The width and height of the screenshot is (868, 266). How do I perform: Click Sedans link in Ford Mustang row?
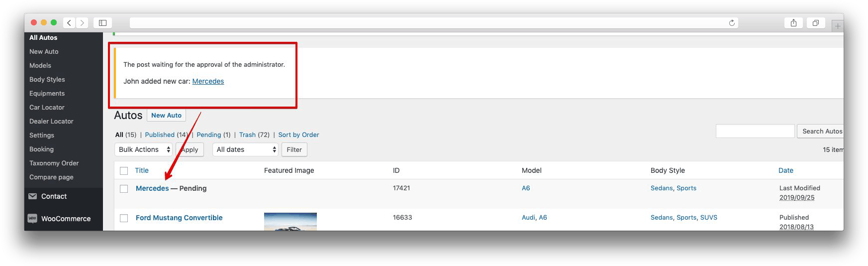pos(662,217)
